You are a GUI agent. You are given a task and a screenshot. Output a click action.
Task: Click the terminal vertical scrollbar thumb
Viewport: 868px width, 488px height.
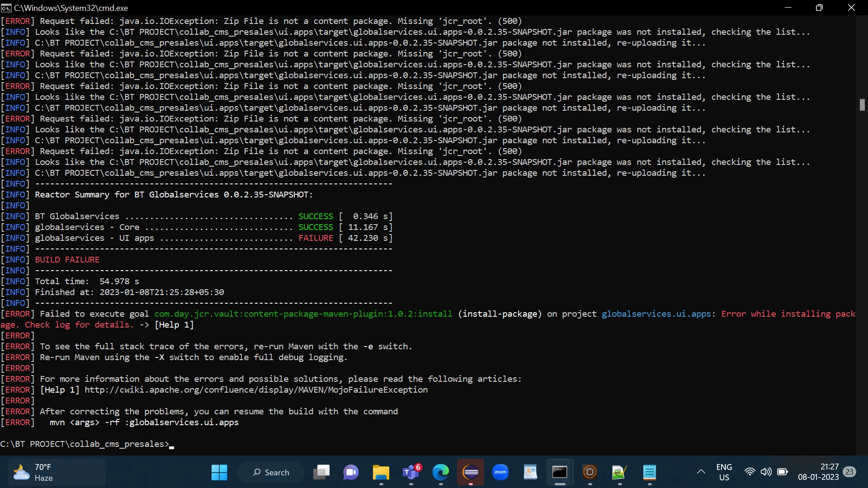tap(862, 105)
